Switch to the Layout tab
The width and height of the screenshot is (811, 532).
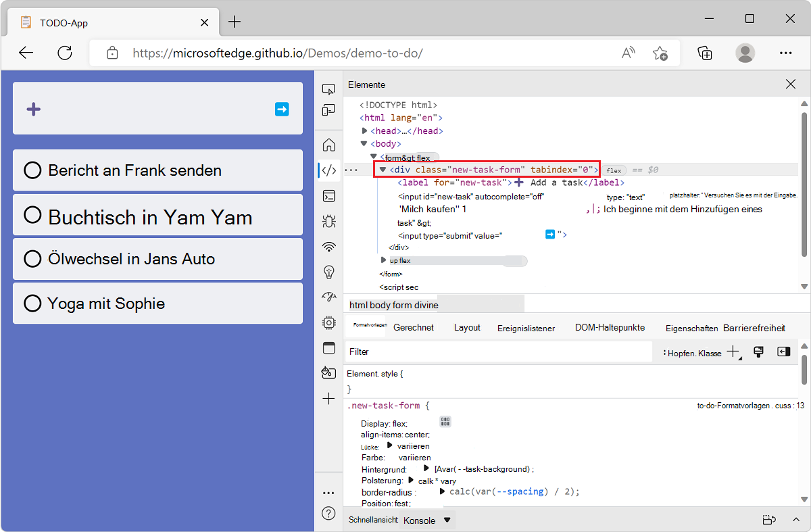(466, 327)
